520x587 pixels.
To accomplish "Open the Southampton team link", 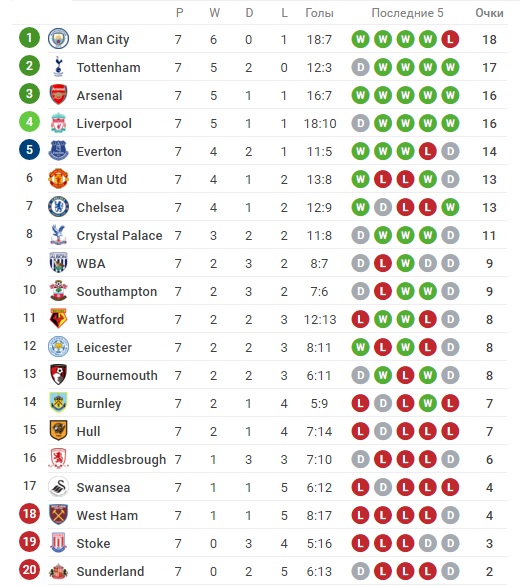I will tap(117, 291).
